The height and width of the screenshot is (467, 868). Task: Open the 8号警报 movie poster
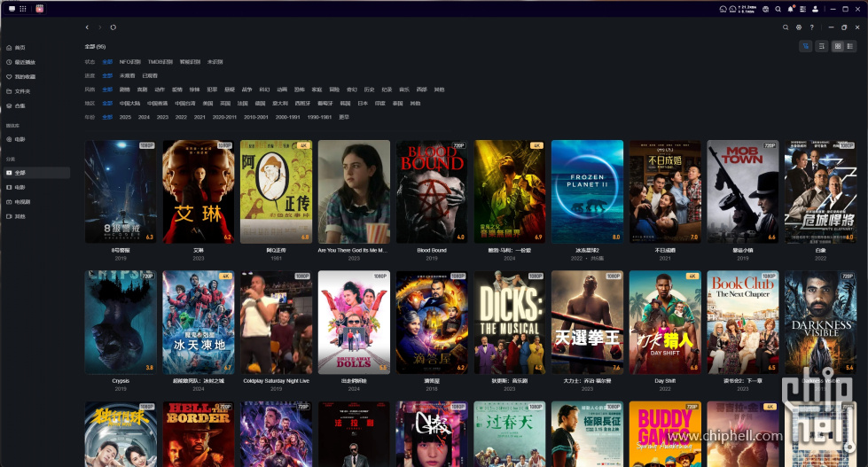tap(121, 191)
